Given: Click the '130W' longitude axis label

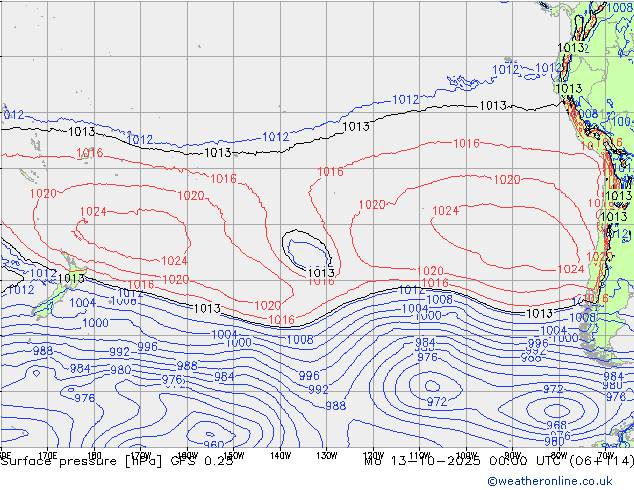Looking at the screenshot, I should point(327,456).
